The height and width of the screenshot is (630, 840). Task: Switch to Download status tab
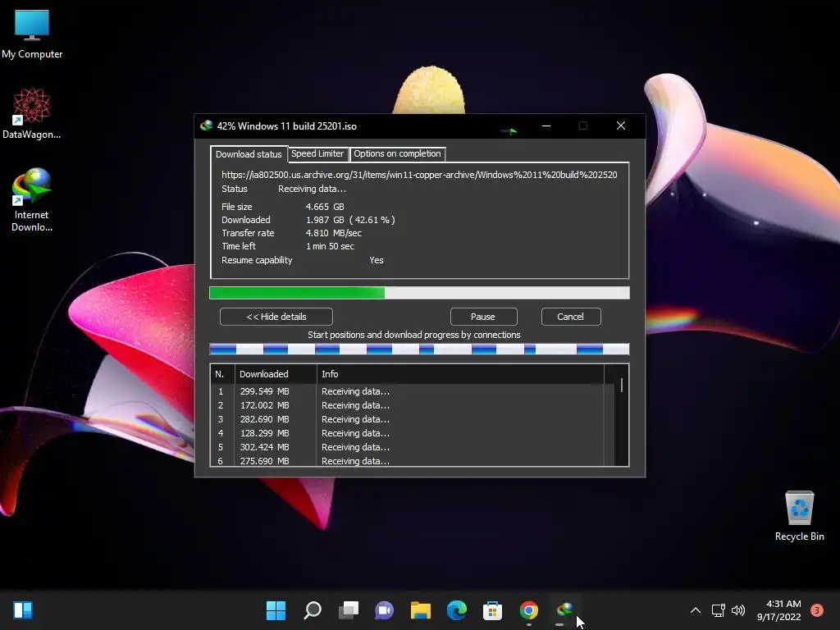point(249,154)
